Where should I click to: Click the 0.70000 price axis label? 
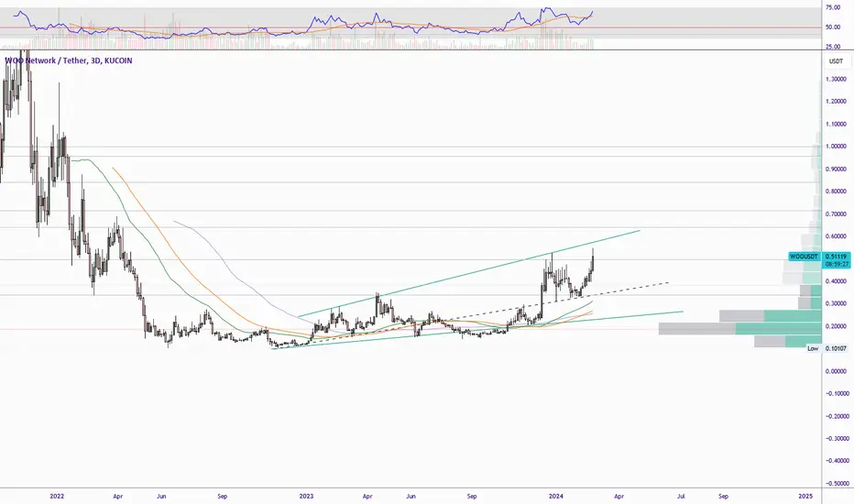point(836,214)
